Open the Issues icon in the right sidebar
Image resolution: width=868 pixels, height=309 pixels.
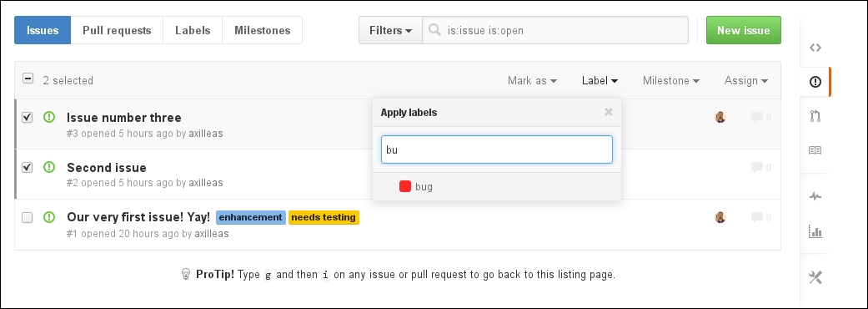point(815,82)
